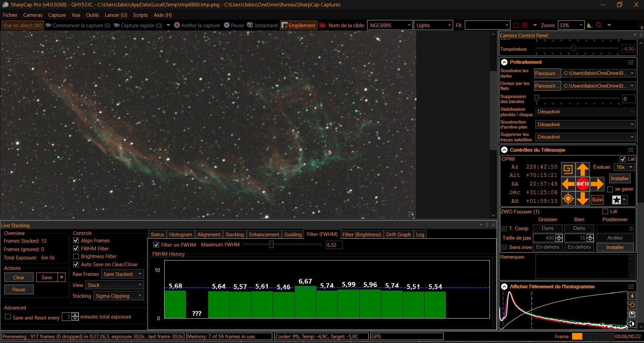
Task: Click the half-circle contrast icon on histogram
Action: (x=632, y=324)
